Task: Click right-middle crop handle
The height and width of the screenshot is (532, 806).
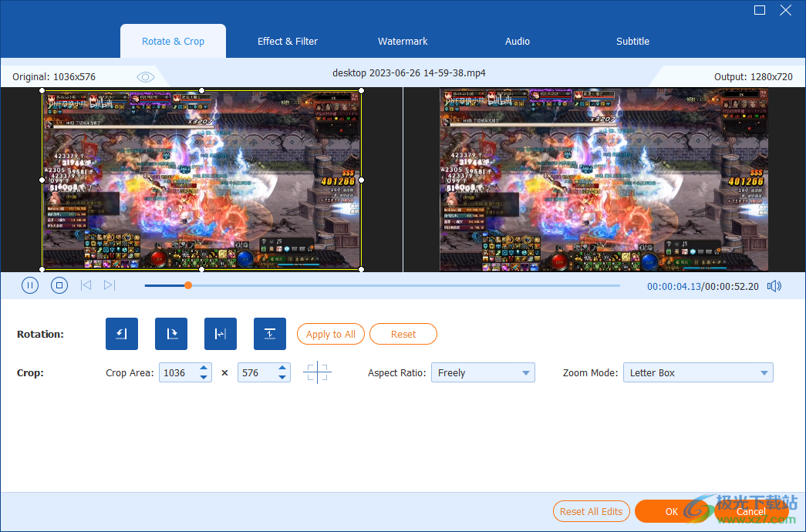Action: 362,180
